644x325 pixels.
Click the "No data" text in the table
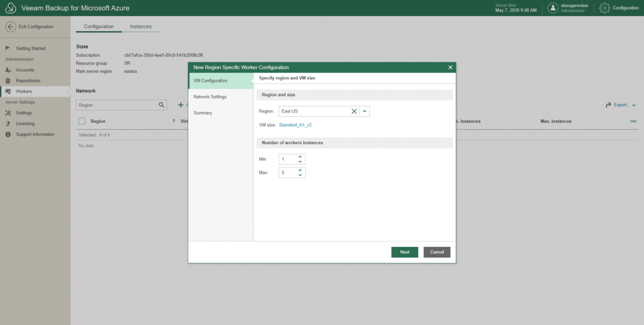[x=86, y=146]
